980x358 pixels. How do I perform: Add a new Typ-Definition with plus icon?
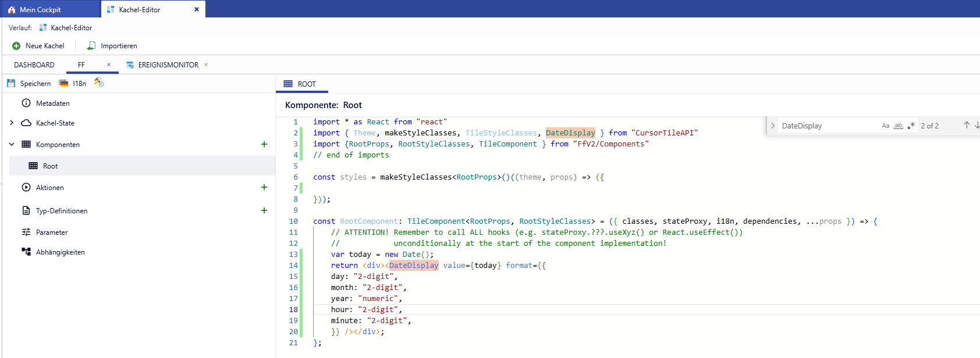(x=264, y=210)
